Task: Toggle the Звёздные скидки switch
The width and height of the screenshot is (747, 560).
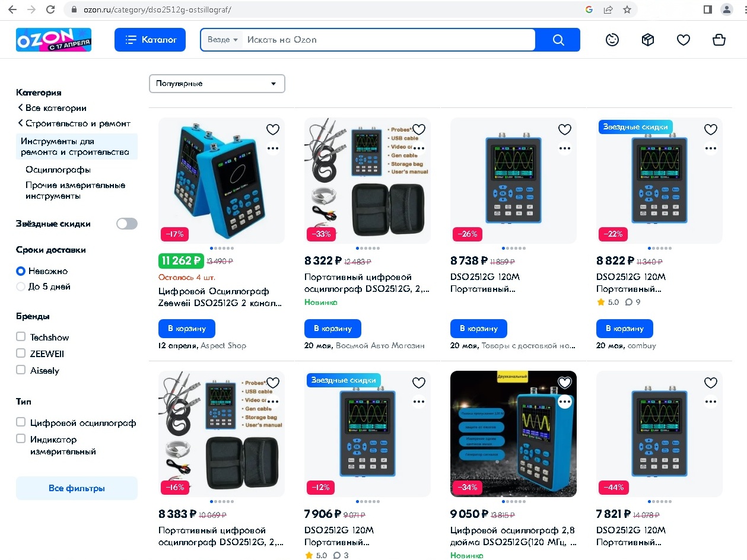Action: [127, 224]
